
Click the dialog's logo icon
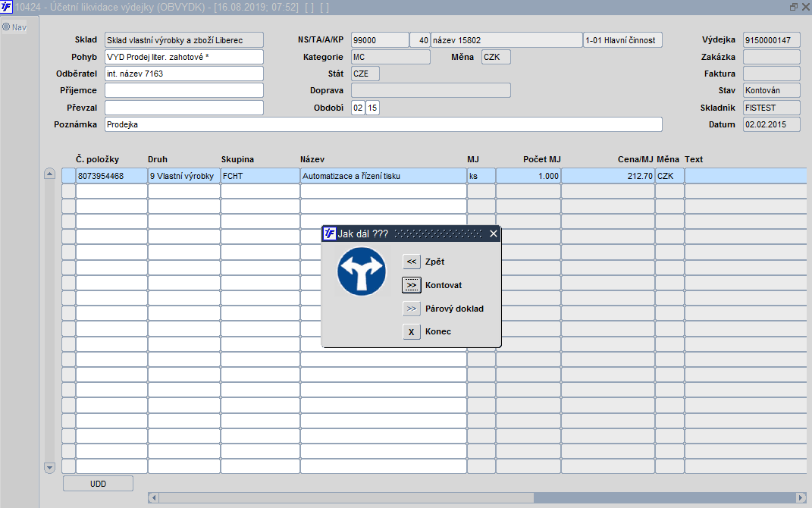coord(329,234)
